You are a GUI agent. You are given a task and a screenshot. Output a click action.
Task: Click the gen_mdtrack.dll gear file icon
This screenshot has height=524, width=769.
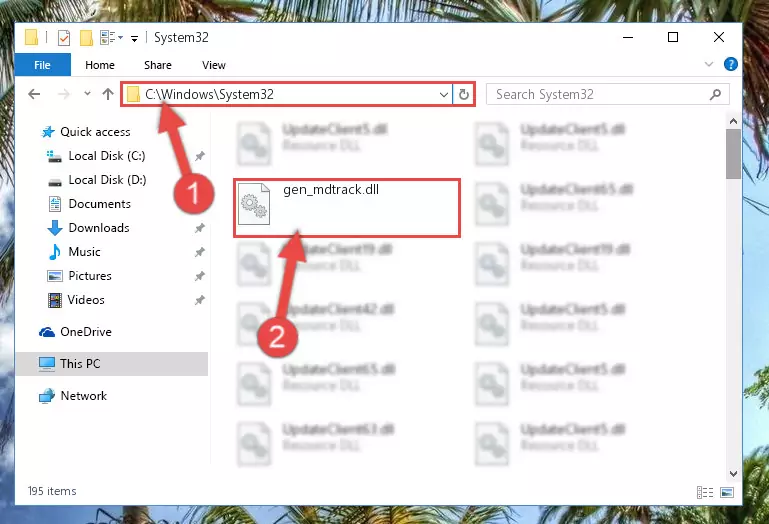254,204
